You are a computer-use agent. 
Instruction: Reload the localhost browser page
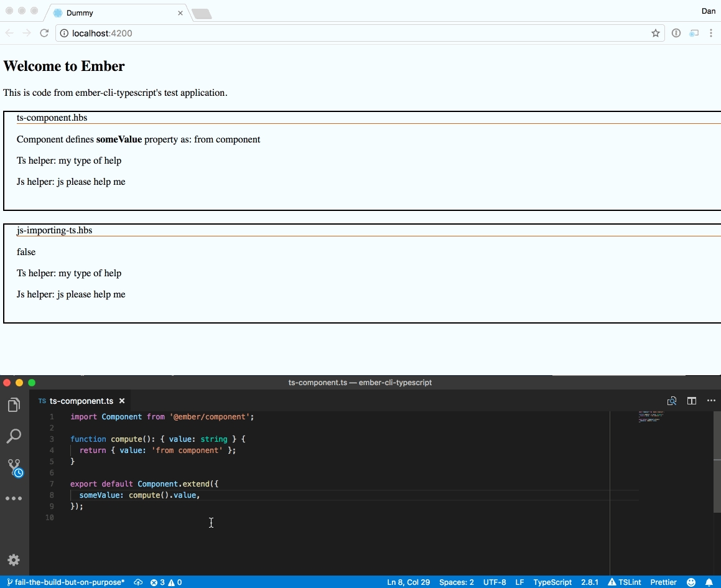click(44, 33)
